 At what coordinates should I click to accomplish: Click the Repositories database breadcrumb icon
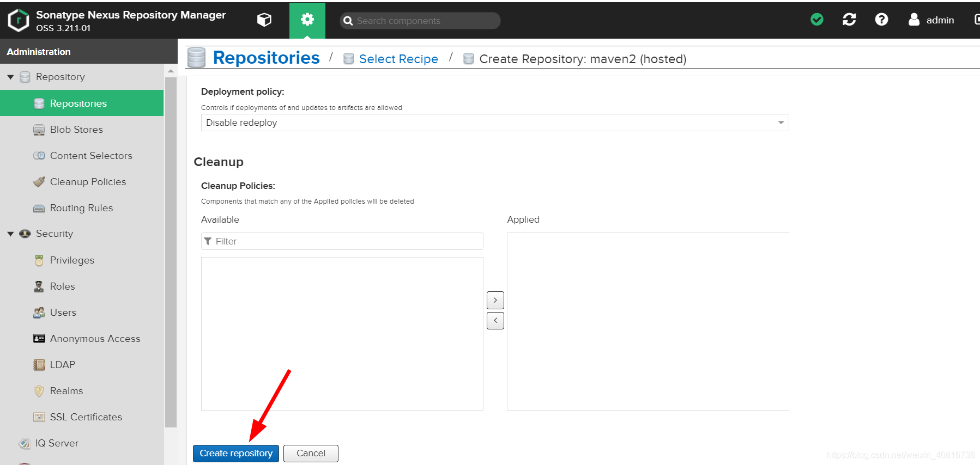197,57
